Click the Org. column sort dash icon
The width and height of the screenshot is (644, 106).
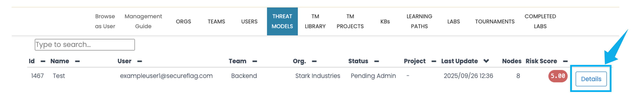click(314, 61)
